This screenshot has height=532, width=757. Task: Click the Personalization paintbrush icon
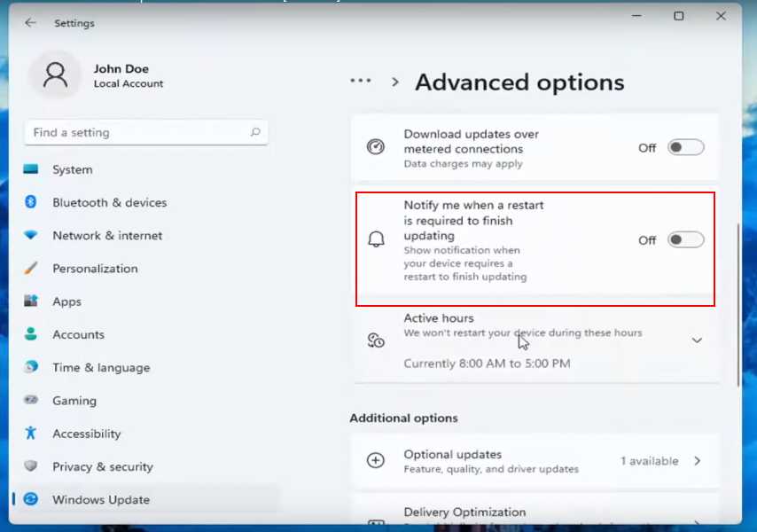[31, 268]
